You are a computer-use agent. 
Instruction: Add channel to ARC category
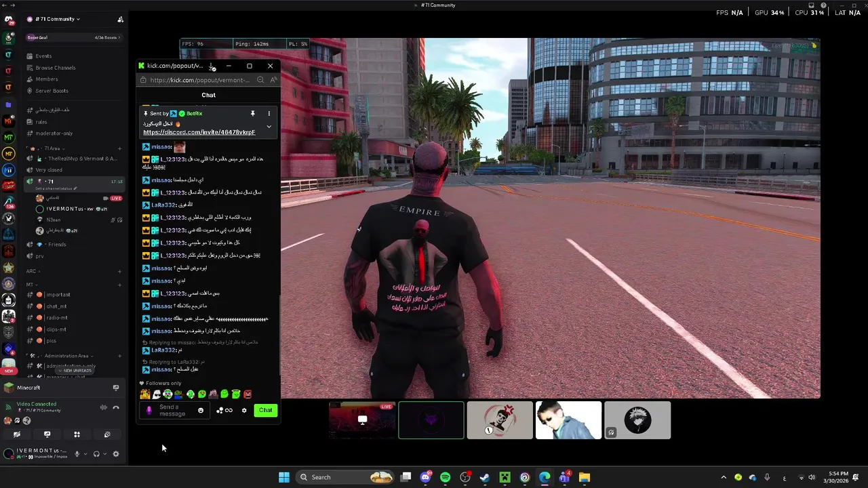tap(119, 271)
